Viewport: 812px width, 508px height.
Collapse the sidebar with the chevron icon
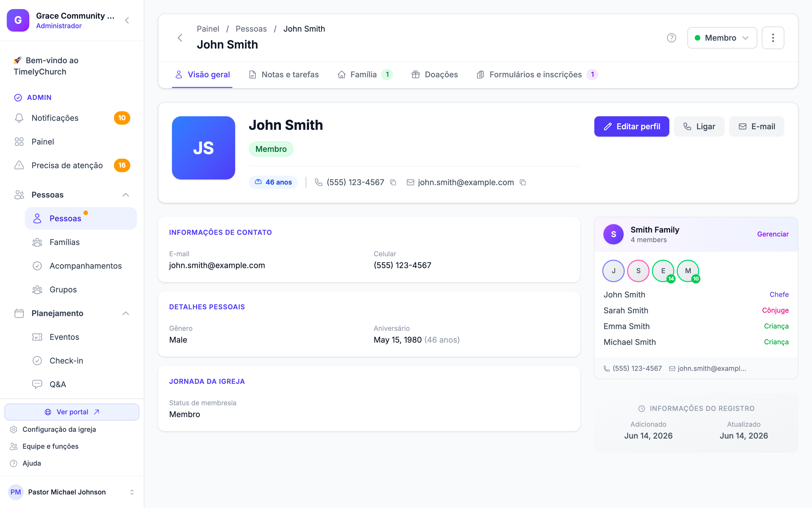click(127, 21)
